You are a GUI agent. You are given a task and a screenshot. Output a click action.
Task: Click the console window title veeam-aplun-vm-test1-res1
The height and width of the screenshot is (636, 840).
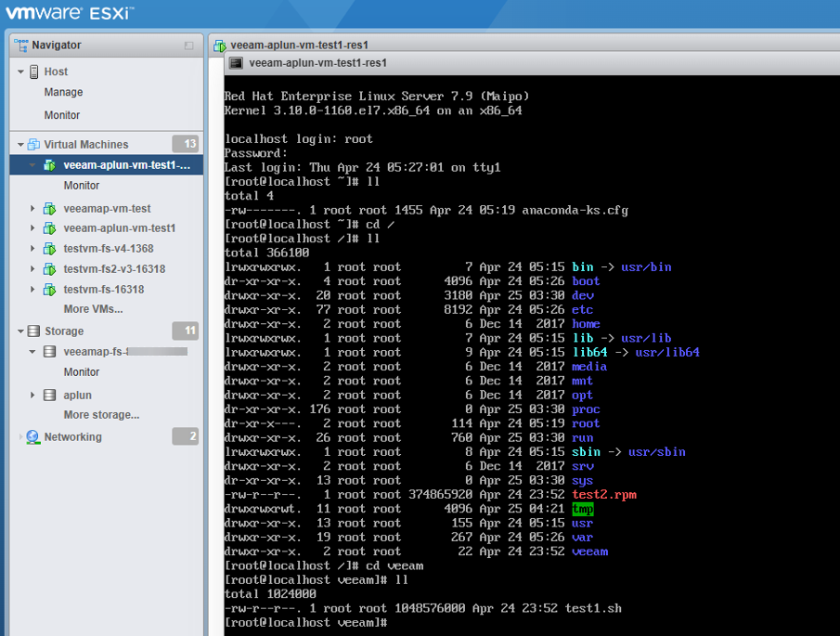click(x=317, y=63)
